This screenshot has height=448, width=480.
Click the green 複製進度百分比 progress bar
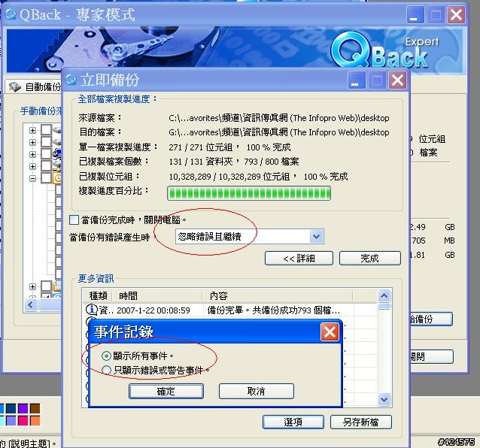pyautogui.click(x=249, y=193)
